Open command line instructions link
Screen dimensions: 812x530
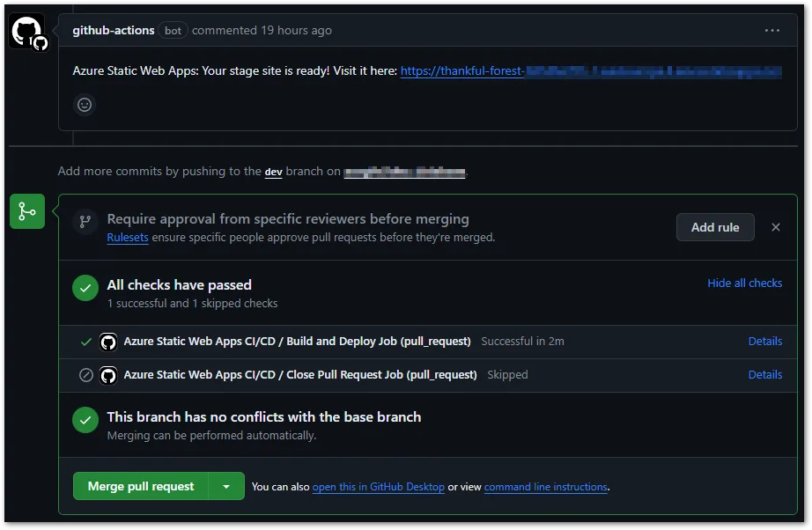click(x=545, y=487)
